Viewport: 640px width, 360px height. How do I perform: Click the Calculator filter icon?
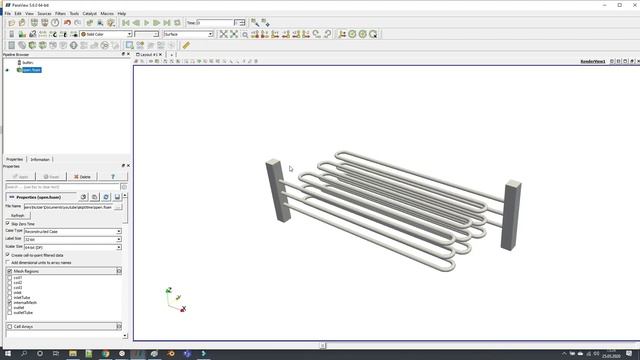(11, 45)
